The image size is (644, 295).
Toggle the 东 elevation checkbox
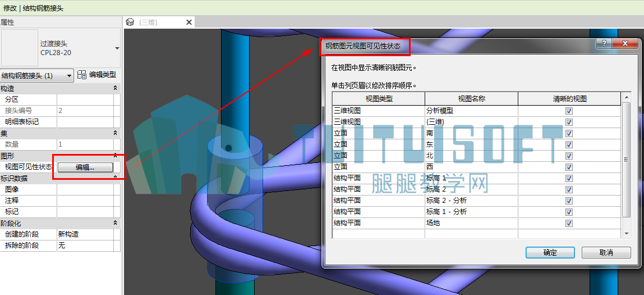(x=569, y=144)
